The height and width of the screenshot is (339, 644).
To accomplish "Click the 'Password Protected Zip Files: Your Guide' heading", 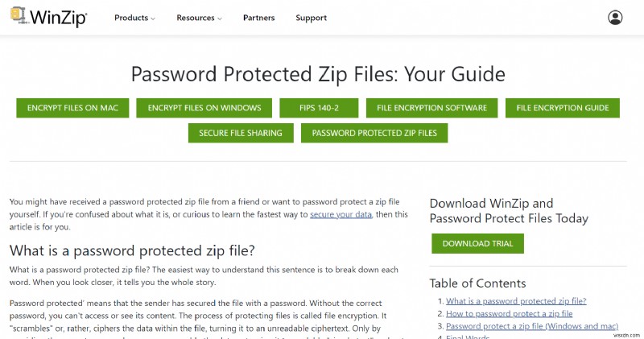I will (318, 75).
